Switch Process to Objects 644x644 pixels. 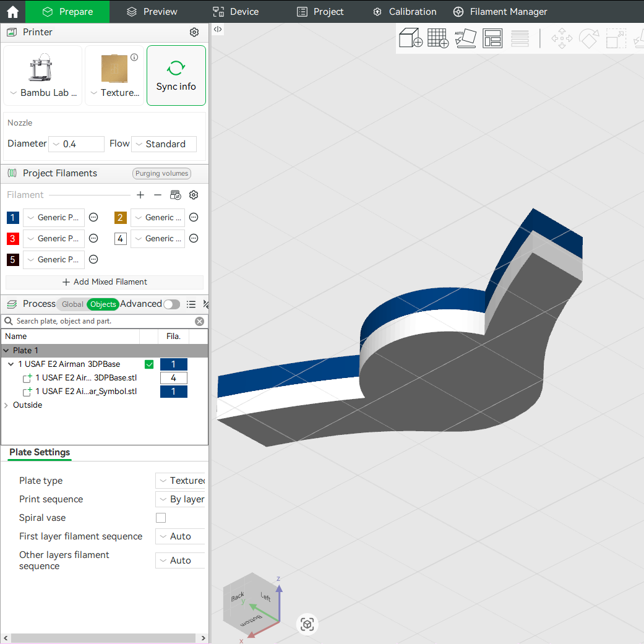coord(103,304)
